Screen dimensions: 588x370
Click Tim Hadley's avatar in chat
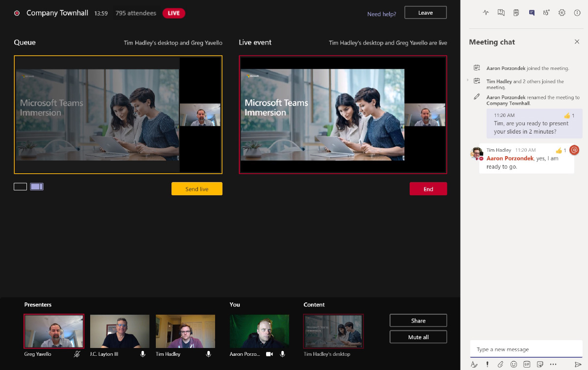point(476,153)
